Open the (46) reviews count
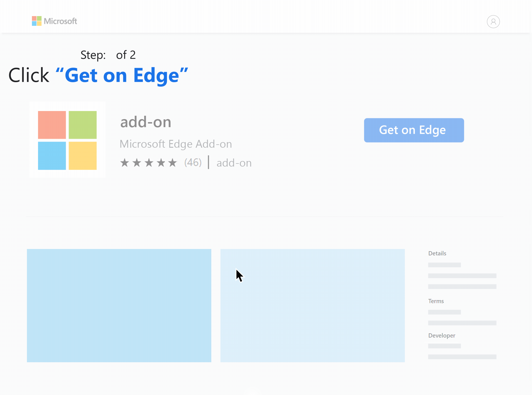Viewport: 532px width, 395px height. [193, 163]
